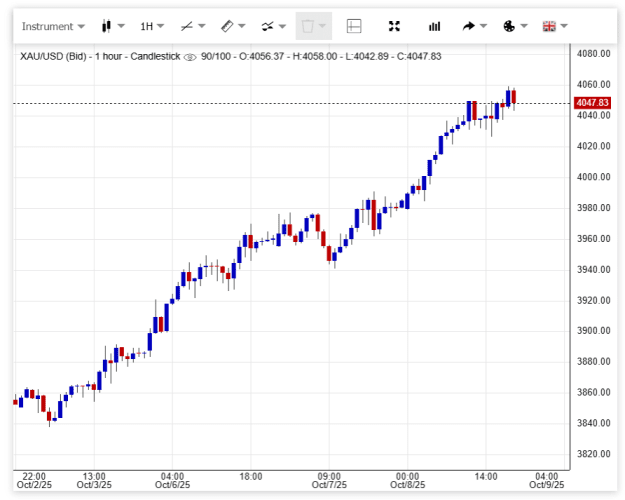625x500 pixels.
Task: Click the Oct/2/25 22:00 time label
Action: (x=34, y=480)
